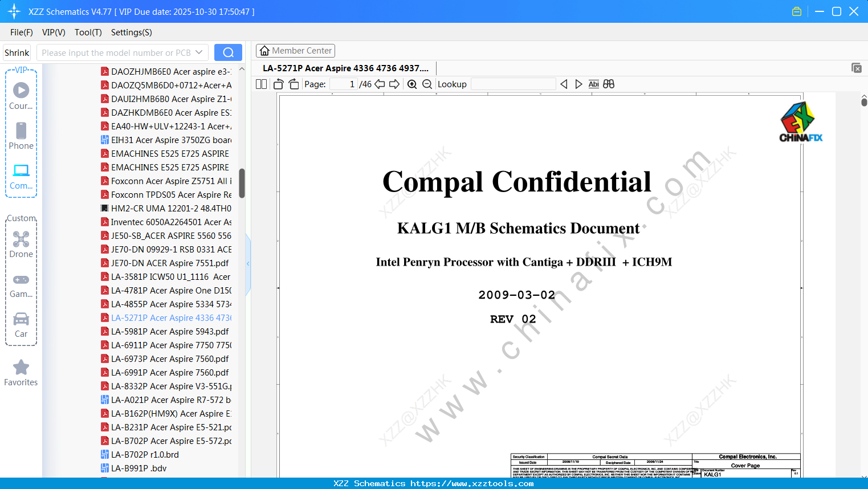868x489 pixels.
Task: Open Foxconn TPDS05 Acer Aspire file
Action: (x=166, y=195)
